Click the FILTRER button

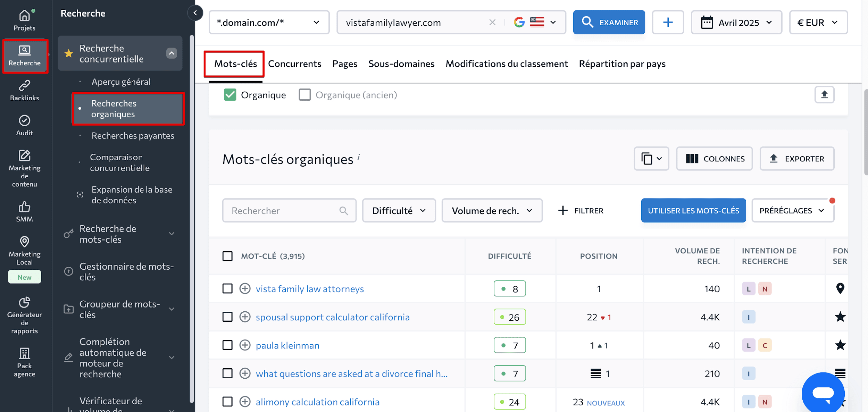click(581, 211)
